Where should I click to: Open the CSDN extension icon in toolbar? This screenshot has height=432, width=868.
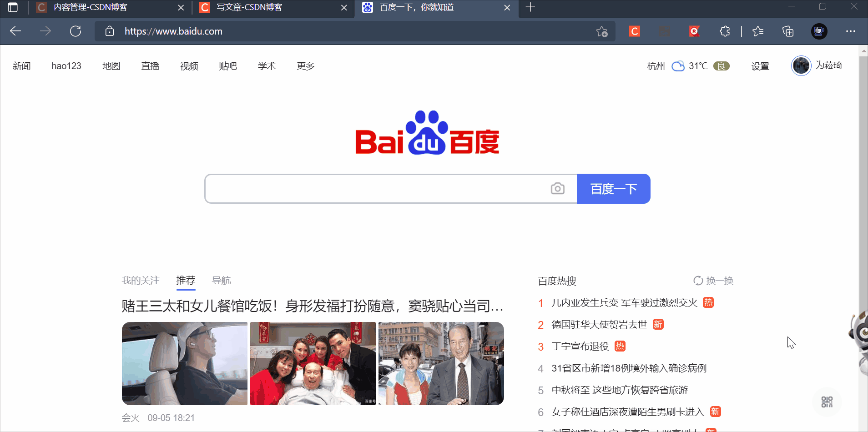(x=635, y=31)
